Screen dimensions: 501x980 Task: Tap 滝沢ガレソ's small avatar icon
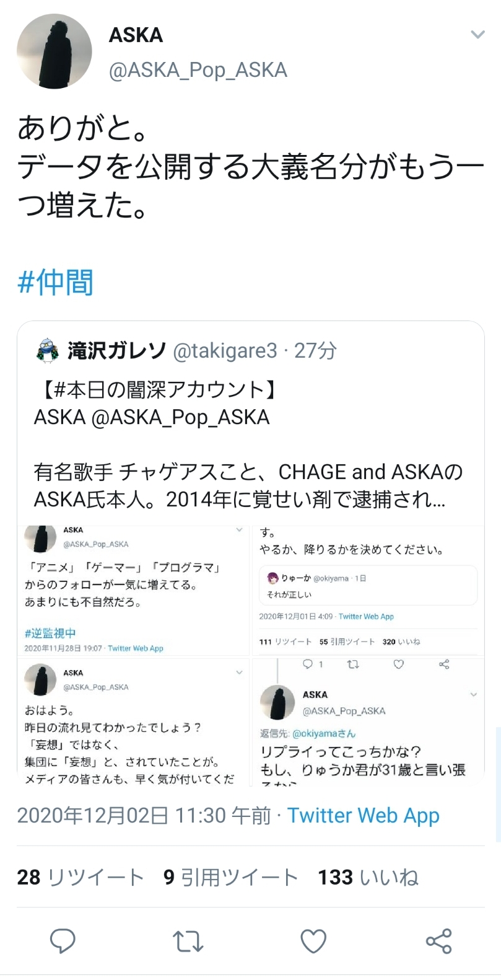click(48, 351)
